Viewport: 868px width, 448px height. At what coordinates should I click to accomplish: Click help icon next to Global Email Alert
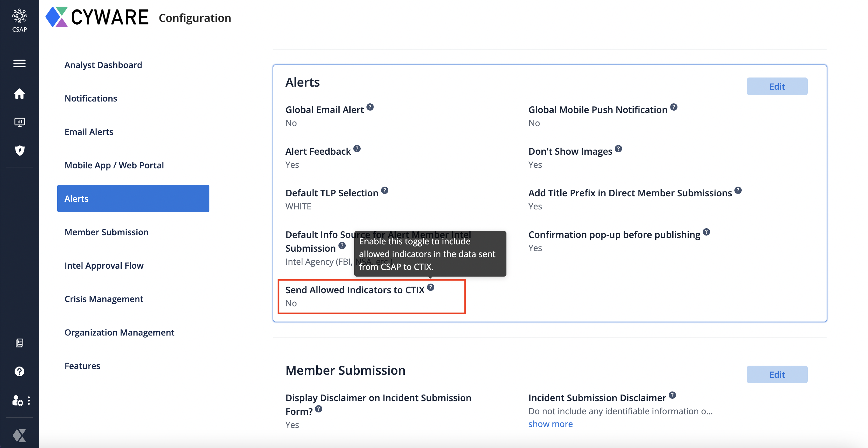(370, 107)
